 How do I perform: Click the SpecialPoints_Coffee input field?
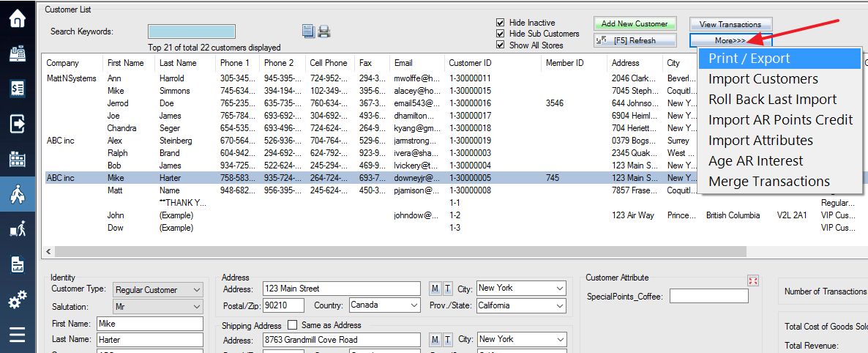click(708, 297)
